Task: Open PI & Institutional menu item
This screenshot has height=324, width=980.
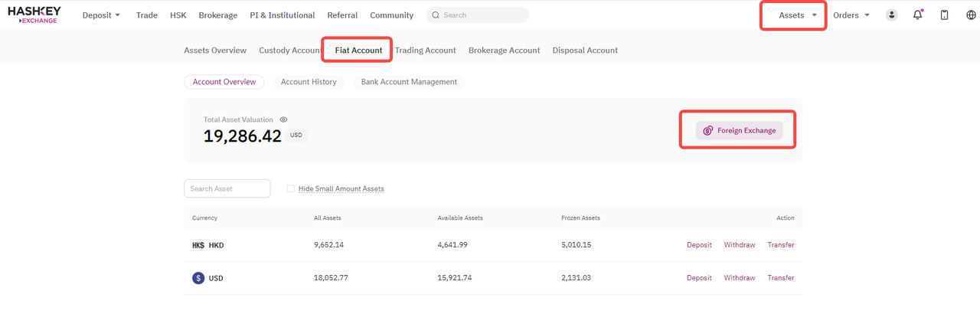Action: pos(282,15)
